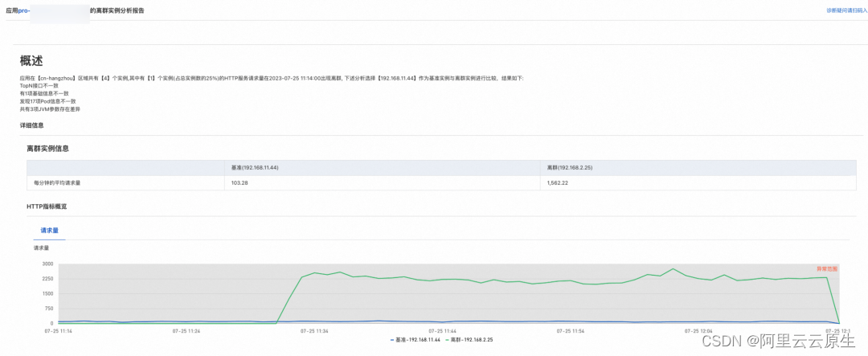The image size is (868, 356).
Task: Click the 07-25 11:44 x-axis label
Action: tap(443, 330)
